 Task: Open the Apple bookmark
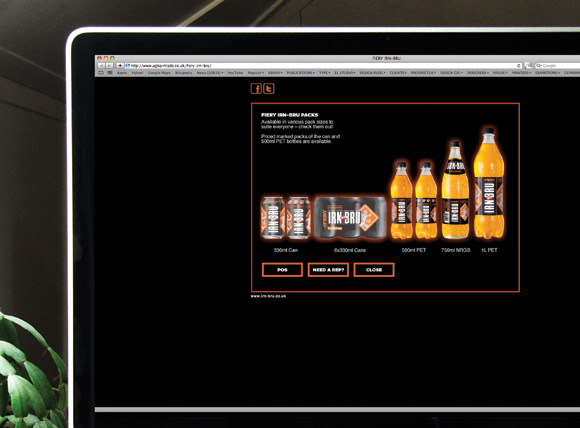122,73
